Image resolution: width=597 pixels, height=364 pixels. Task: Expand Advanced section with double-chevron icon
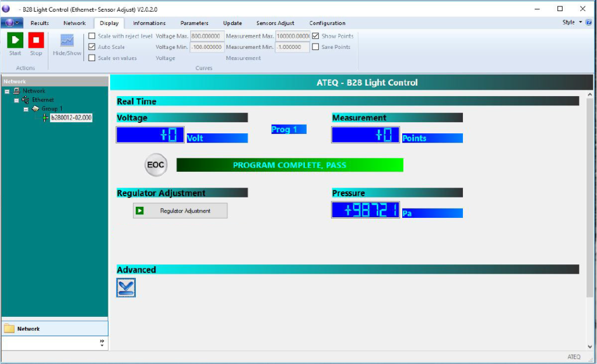point(126,288)
